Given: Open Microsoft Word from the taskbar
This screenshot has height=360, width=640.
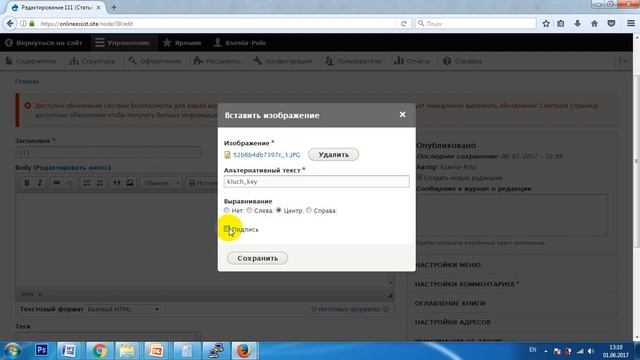Looking at the screenshot, I should coord(69,351).
